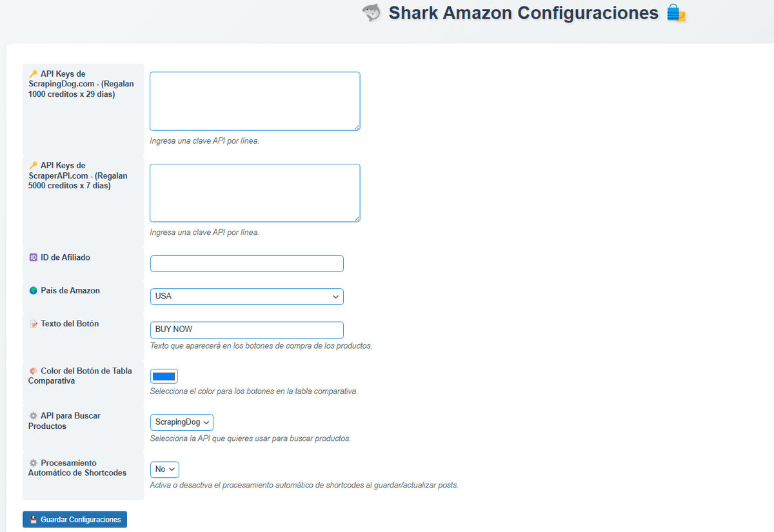Screen dimensions: 774x532
Task: Open the País de Amazon dropdown showing USA
Action: click(246, 297)
